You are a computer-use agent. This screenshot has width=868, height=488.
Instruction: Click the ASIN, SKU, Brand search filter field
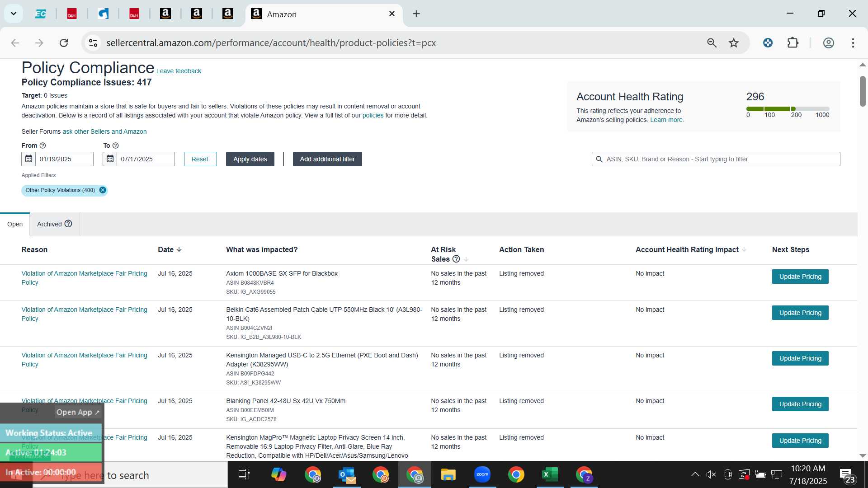716,159
